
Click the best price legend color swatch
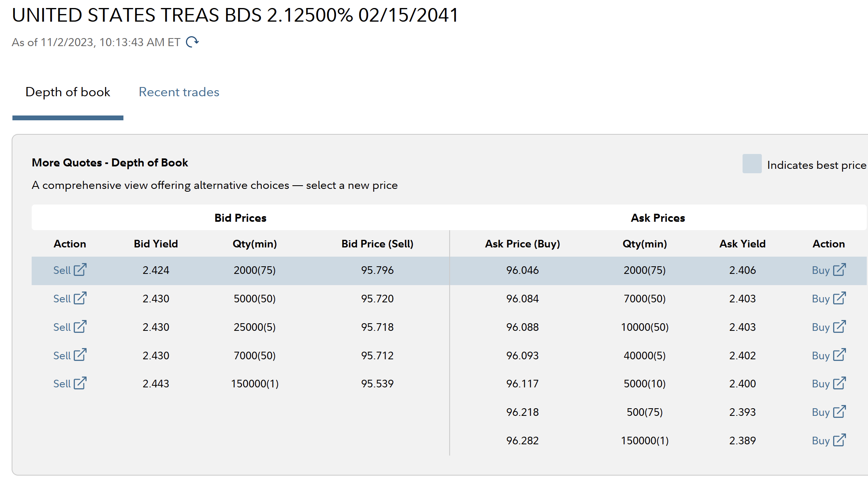(752, 164)
